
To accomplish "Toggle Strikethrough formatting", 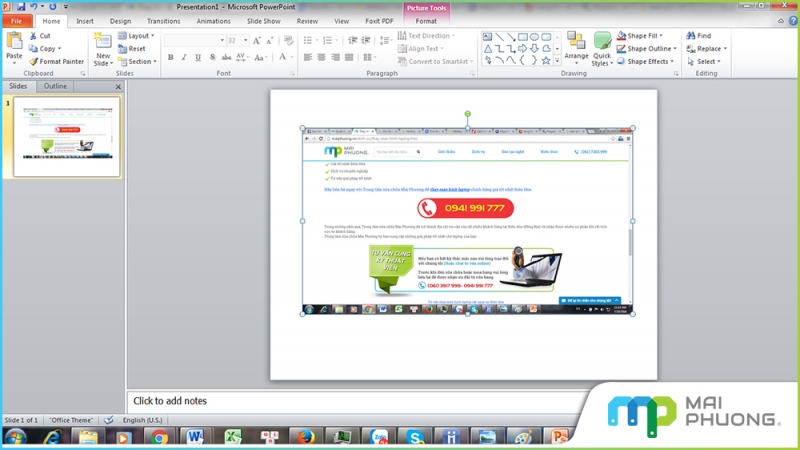I will [227, 57].
